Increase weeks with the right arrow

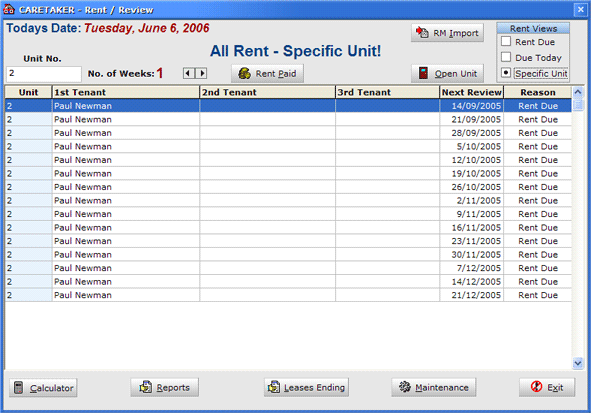(201, 73)
